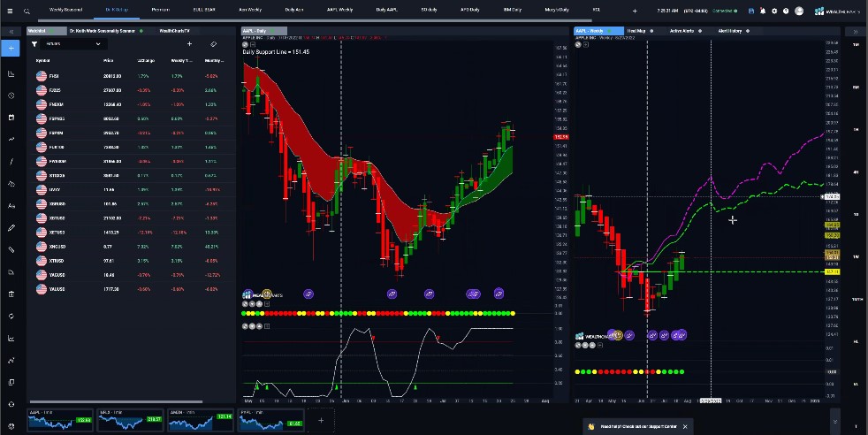868x435 pixels.
Task: Toggle the link dot beside Alert History tab
Action: pyautogui.click(x=747, y=31)
